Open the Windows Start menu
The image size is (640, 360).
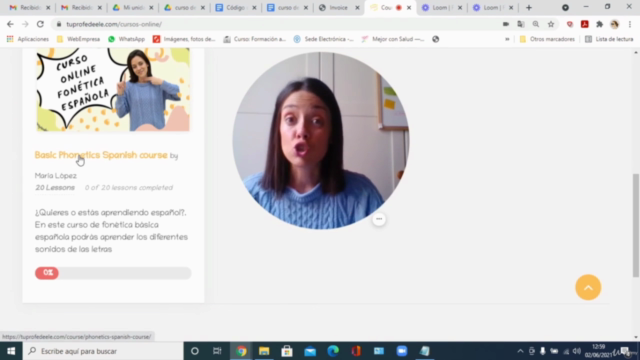pyautogui.click(x=11, y=351)
